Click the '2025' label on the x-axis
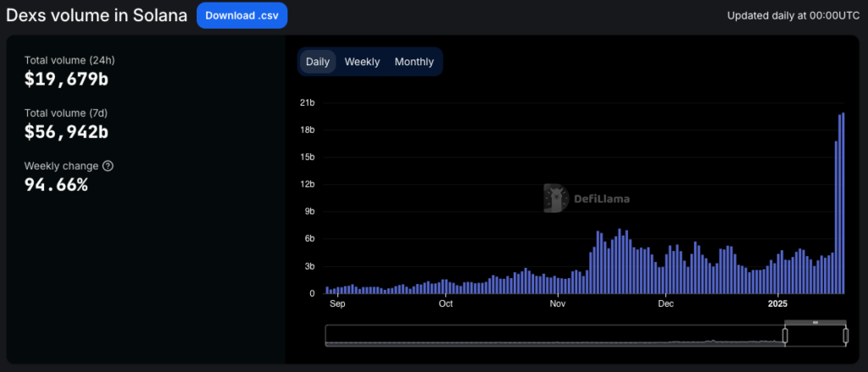Image resolution: width=868 pixels, height=372 pixels. [778, 303]
